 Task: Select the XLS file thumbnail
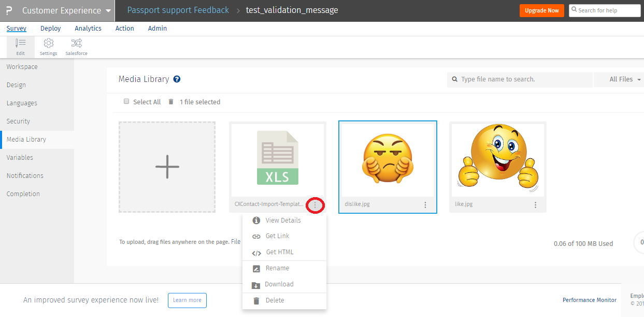278,159
